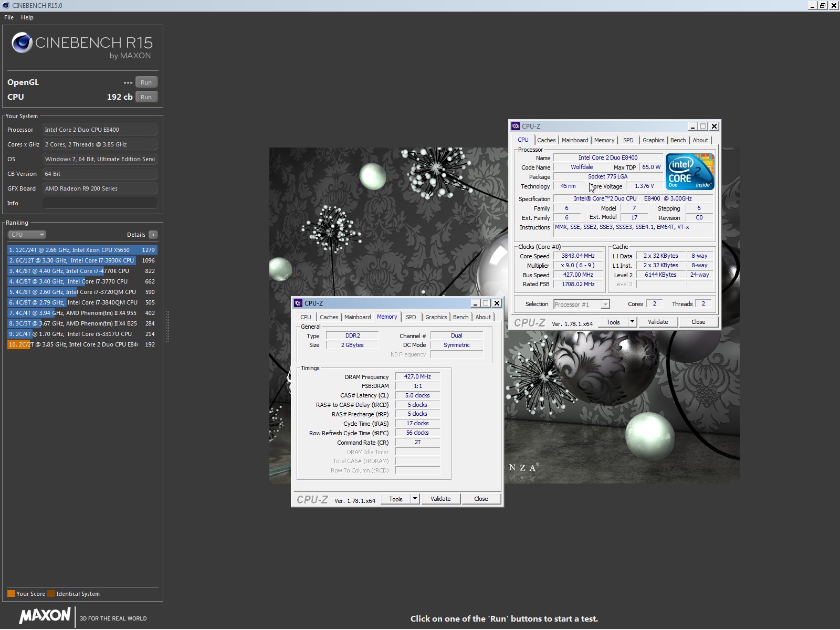Switch to SPD tab in CPU-Z processor window
This screenshot has width=840, height=630.
click(x=628, y=140)
